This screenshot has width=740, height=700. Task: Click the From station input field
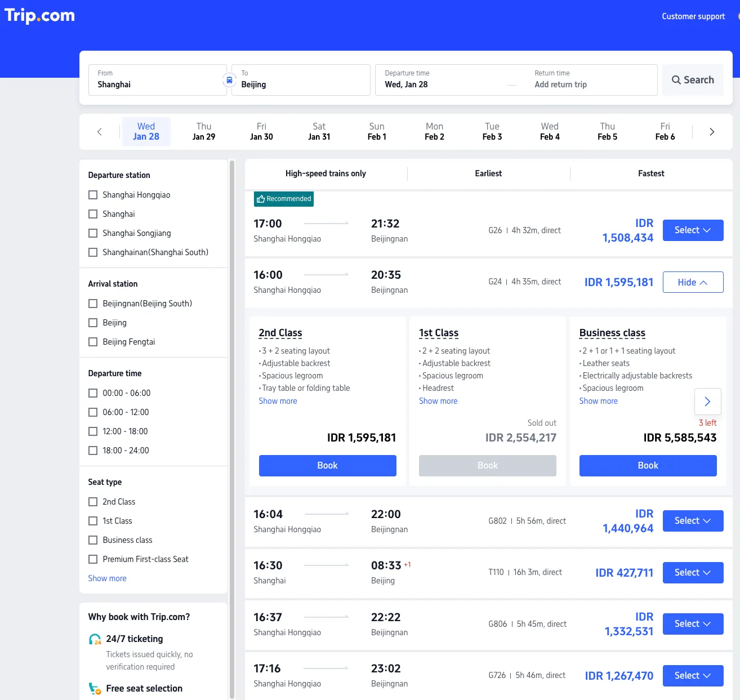click(x=157, y=80)
